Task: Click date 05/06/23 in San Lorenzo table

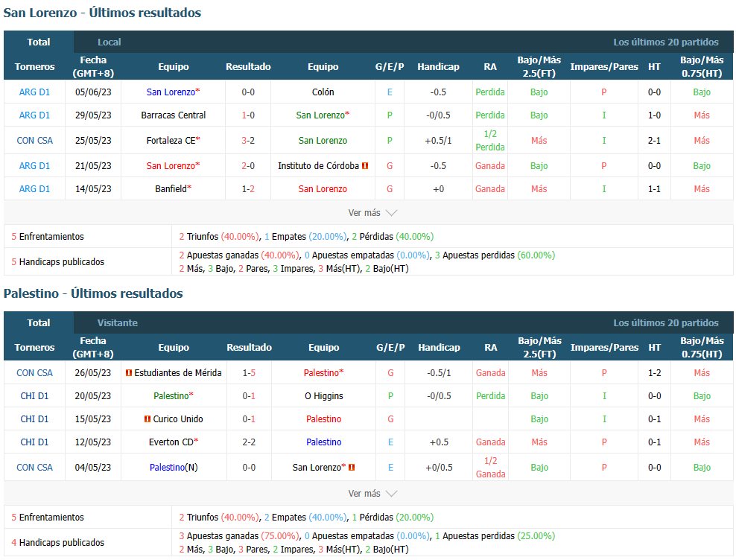Action: click(93, 92)
